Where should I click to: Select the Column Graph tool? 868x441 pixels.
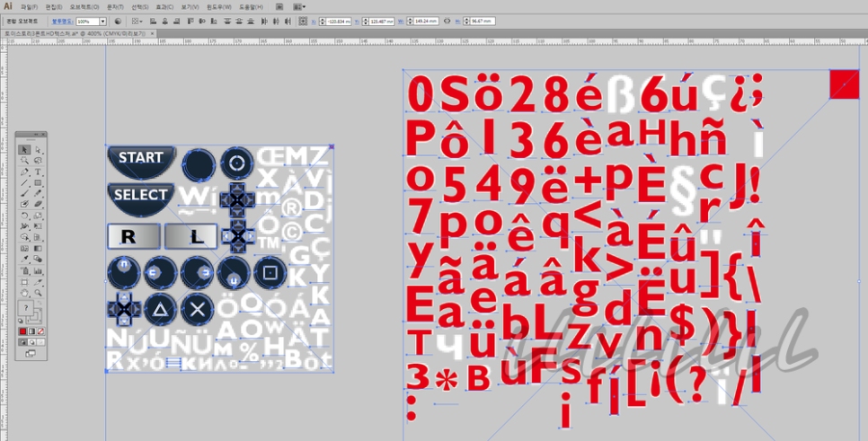(39, 270)
